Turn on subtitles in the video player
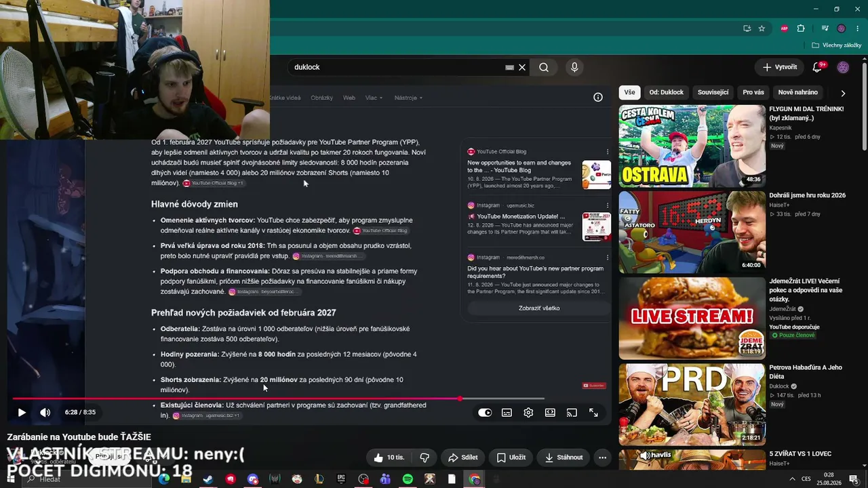 click(x=507, y=412)
